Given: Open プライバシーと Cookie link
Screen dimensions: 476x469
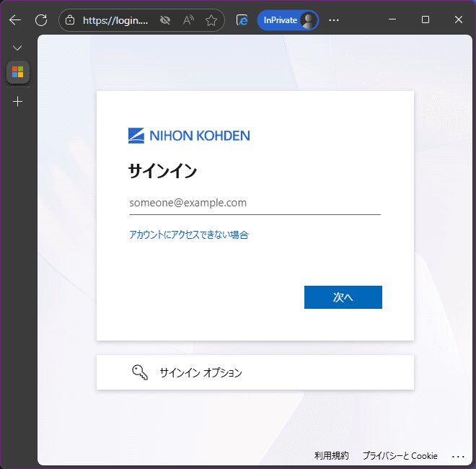Looking at the screenshot, I should pos(400,455).
